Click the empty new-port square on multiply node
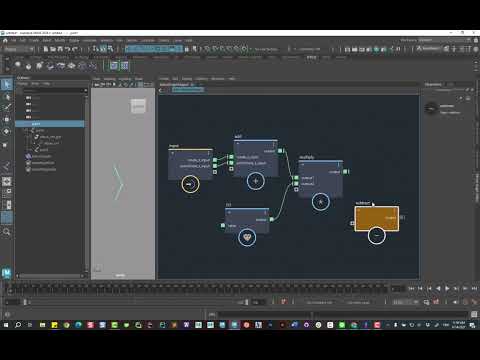This screenshot has width=480, height=360. tap(296, 190)
